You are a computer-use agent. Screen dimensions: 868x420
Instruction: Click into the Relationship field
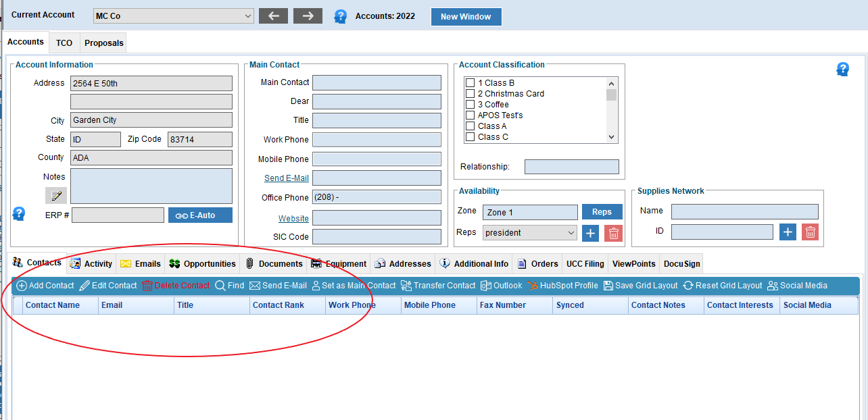572,167
